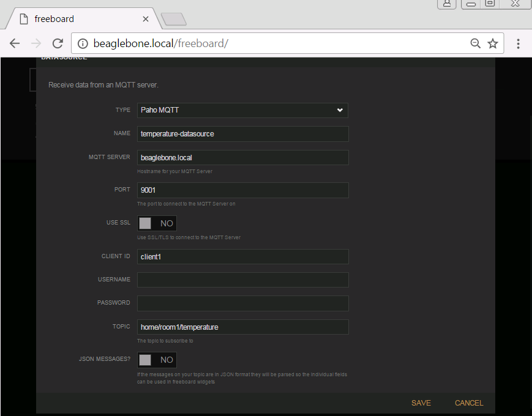Click the empty USERNAME field
This screenshot has width=532, height=416.
pos(242,280)
